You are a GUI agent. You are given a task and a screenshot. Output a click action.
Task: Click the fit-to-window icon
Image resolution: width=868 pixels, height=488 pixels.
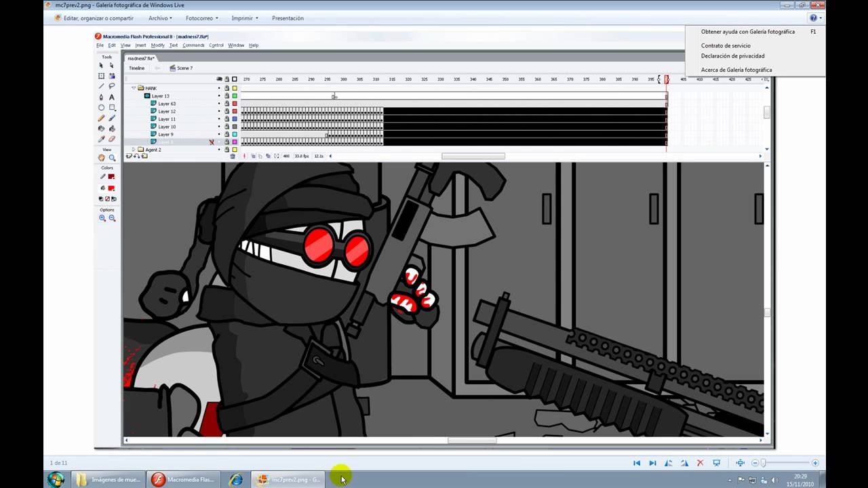point(740,463)
